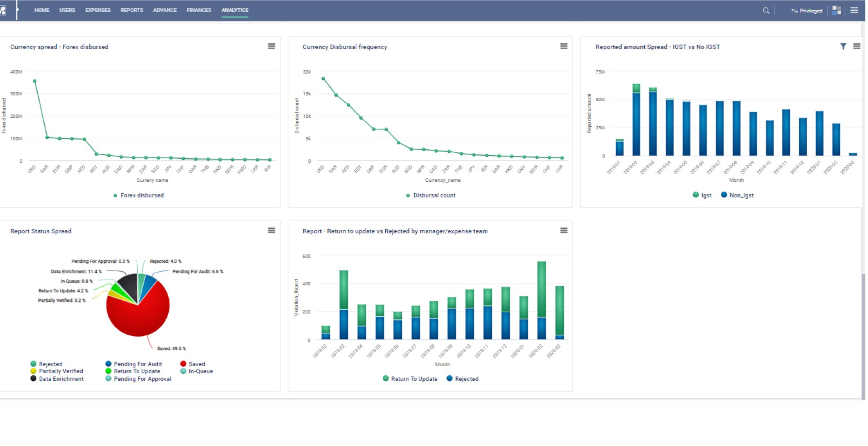Click the app logo in the top-left corner
Image resolution: width=868 pixels, height=446 pixels.
(3, 10)
